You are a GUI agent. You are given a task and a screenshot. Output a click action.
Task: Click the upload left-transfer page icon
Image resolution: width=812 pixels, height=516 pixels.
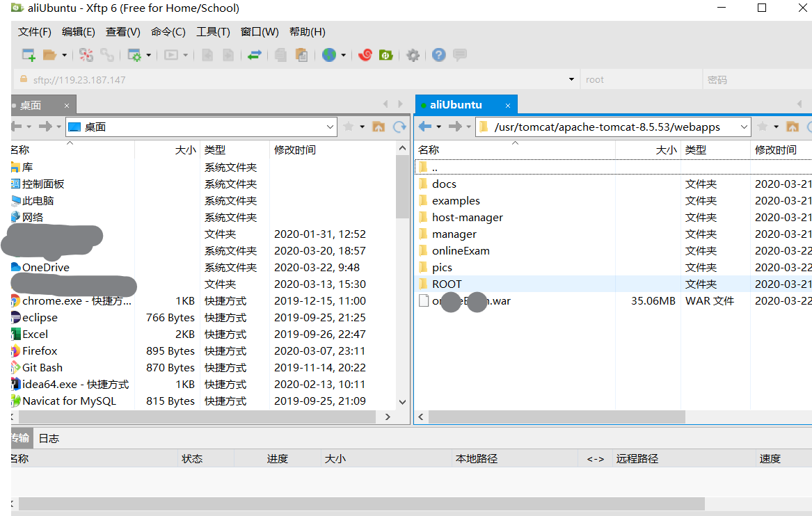(207, 55)
